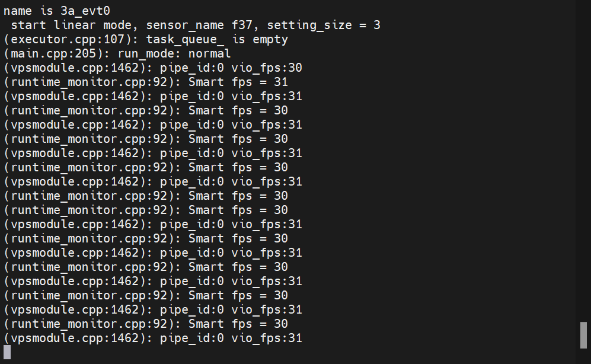Click the main.cpp:205 source reference
Viewport: 591px width, 364px height.
tap(53, 53)
